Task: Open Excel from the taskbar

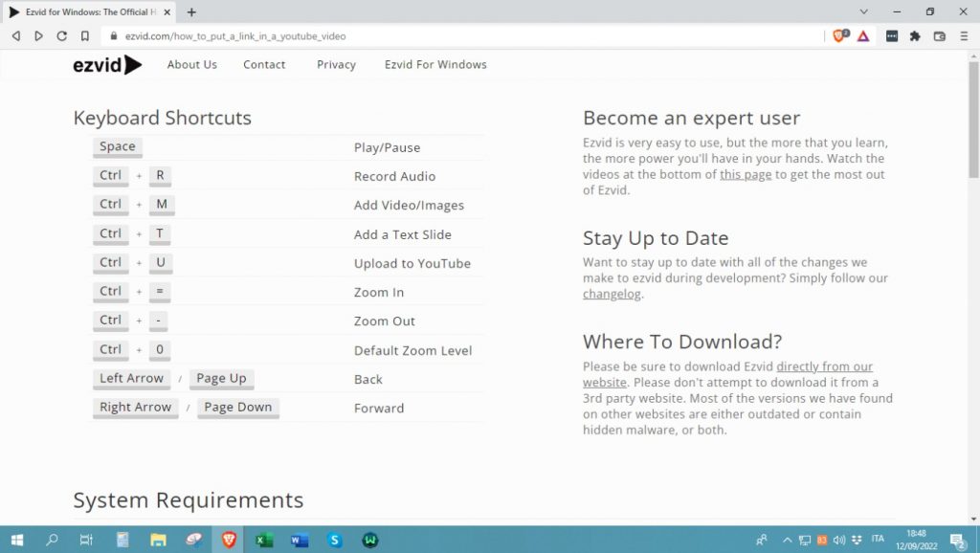Action: pos(264,541)
